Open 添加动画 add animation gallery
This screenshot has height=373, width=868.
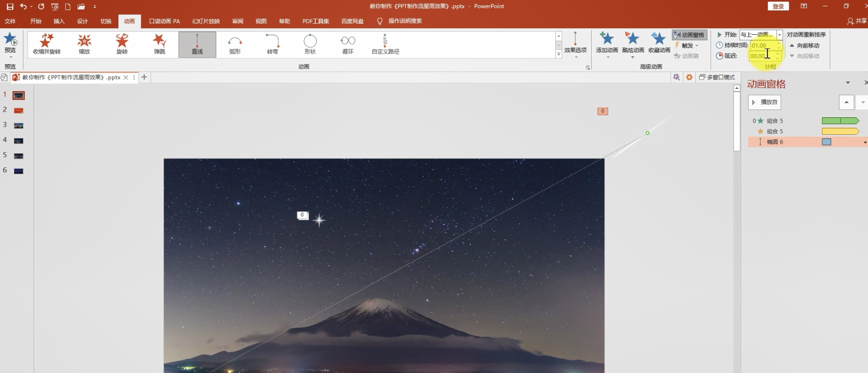point(607,44)
